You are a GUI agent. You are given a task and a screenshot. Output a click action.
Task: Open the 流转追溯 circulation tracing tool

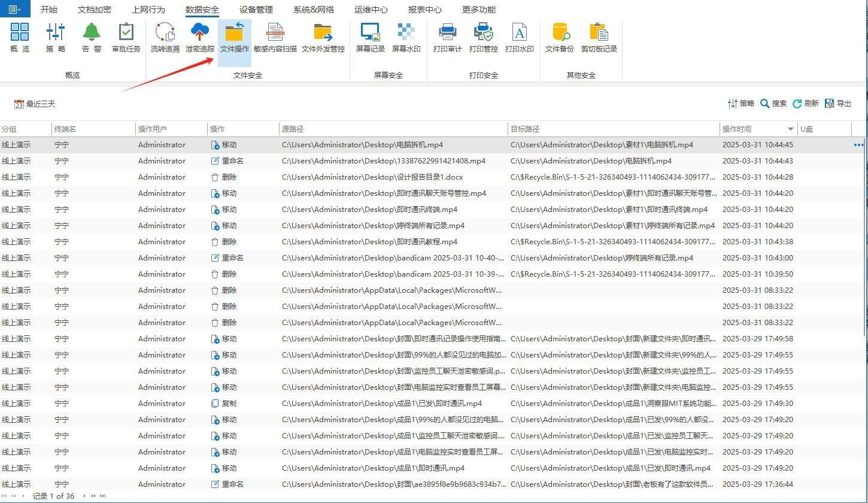tap(164, 36)
